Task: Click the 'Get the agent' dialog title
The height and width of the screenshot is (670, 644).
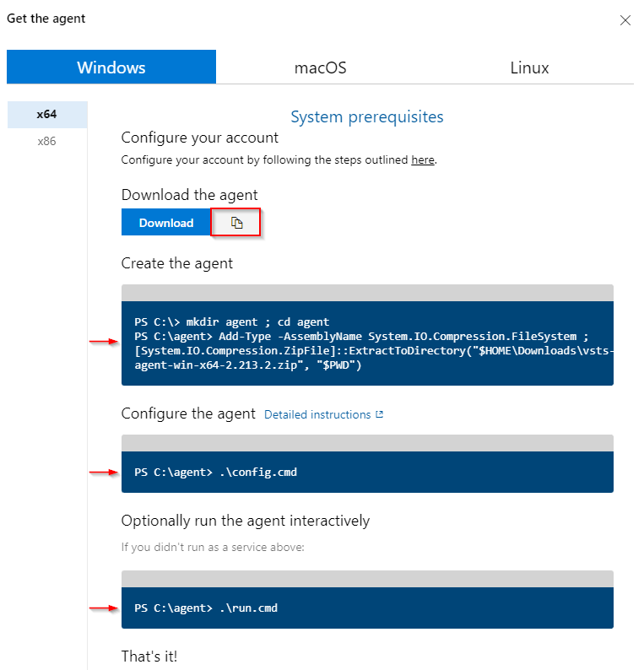Action: 46,19
